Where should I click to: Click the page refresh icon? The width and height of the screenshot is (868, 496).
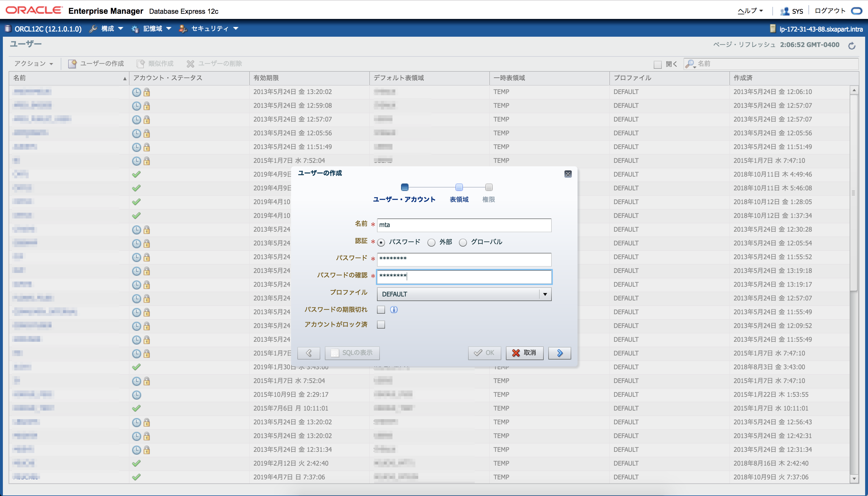pos(852,46)
